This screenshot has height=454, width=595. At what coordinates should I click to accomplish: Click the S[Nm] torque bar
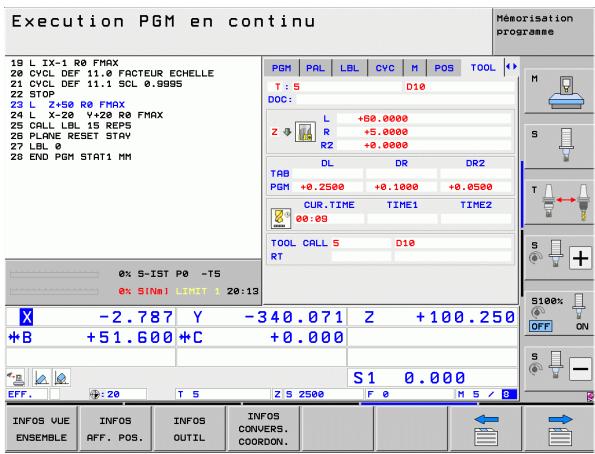pos(54,292)
